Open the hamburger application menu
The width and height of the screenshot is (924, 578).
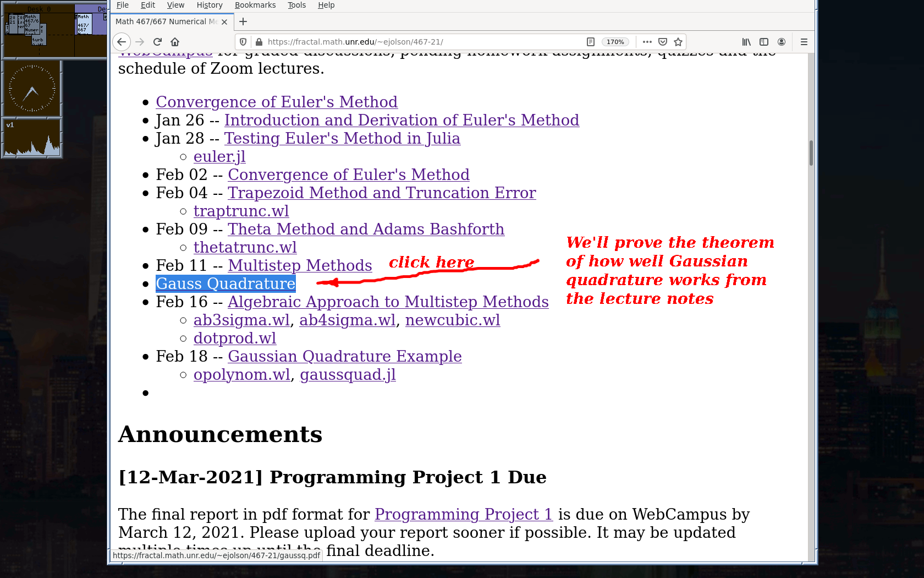[x=804, y=42]
